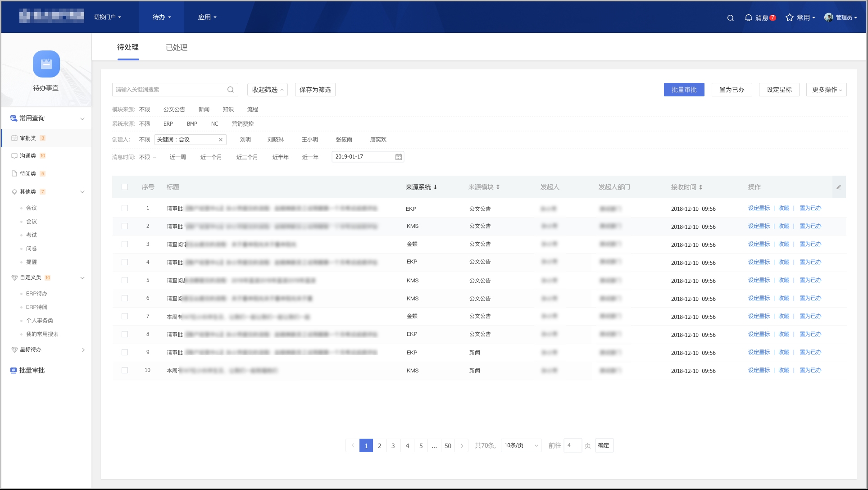
Task: Remove the 关键词：会议 filter tag
Action: click(221, 140)
